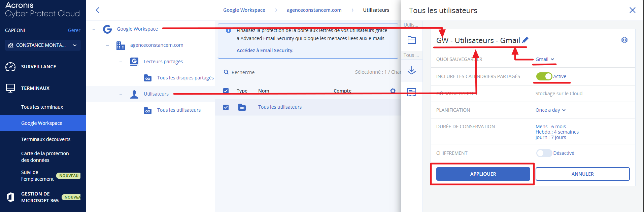
Task: Close the Tous les utilisateurs panel
Action: [x=633, y=10]
